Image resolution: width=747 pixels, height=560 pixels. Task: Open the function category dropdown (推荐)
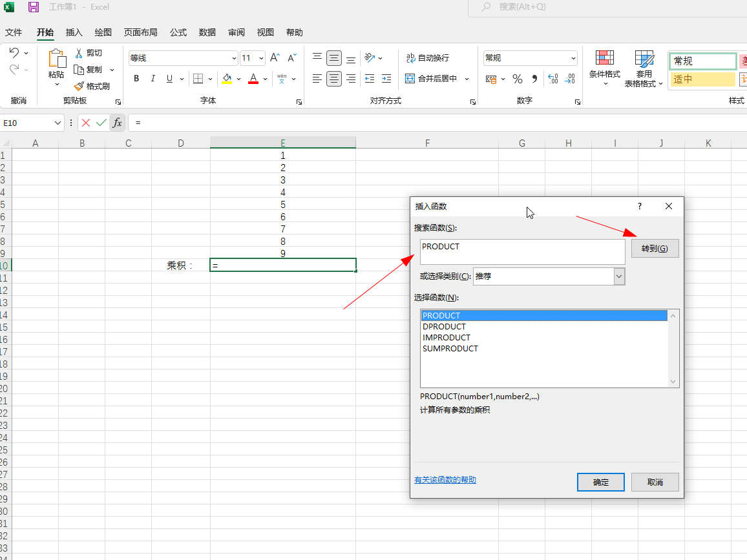pyautogui.click(x=619, y=276)
